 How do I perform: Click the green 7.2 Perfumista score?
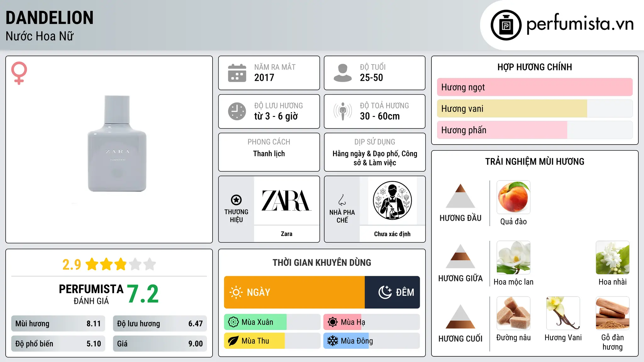tap(143, 294)
